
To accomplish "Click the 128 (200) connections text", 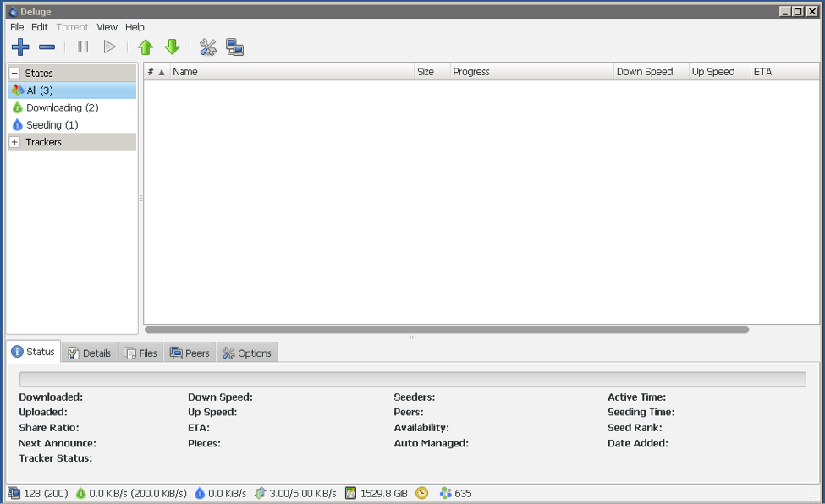I will tap(46, 494).
